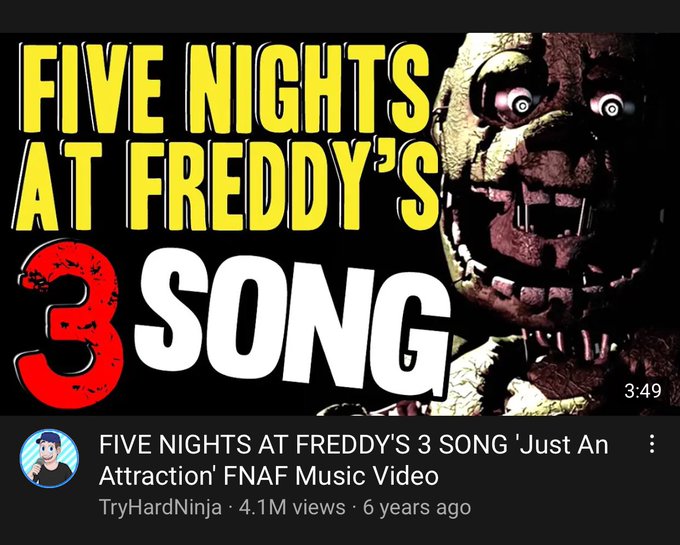680x545 pixels.
Task: Click the '6 years ago' upload date
Action: tap(417, 507)
